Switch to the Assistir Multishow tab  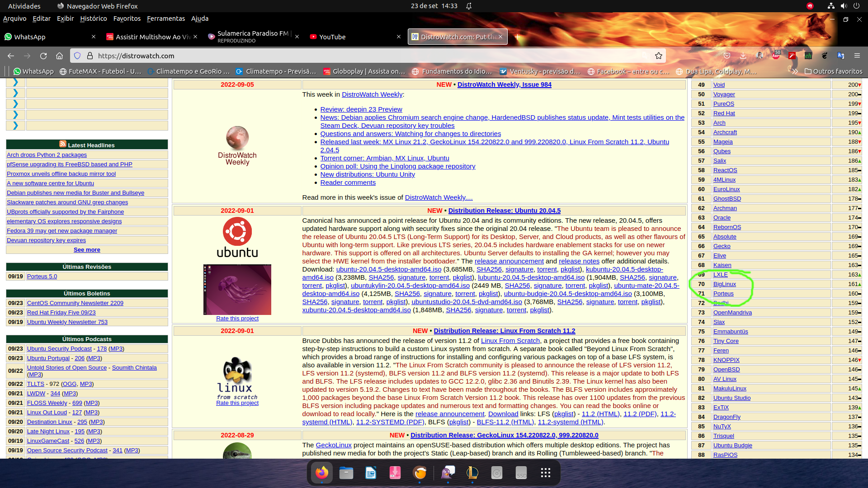(152, 37)
